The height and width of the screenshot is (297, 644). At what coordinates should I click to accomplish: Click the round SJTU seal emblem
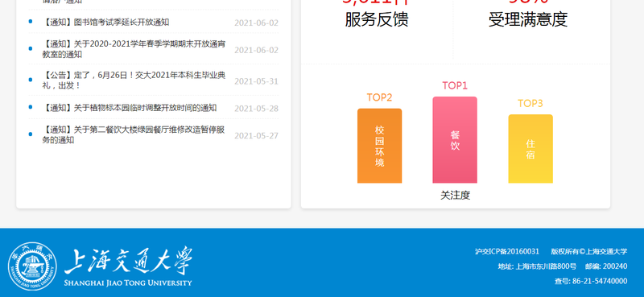click(x=33, y=266)
